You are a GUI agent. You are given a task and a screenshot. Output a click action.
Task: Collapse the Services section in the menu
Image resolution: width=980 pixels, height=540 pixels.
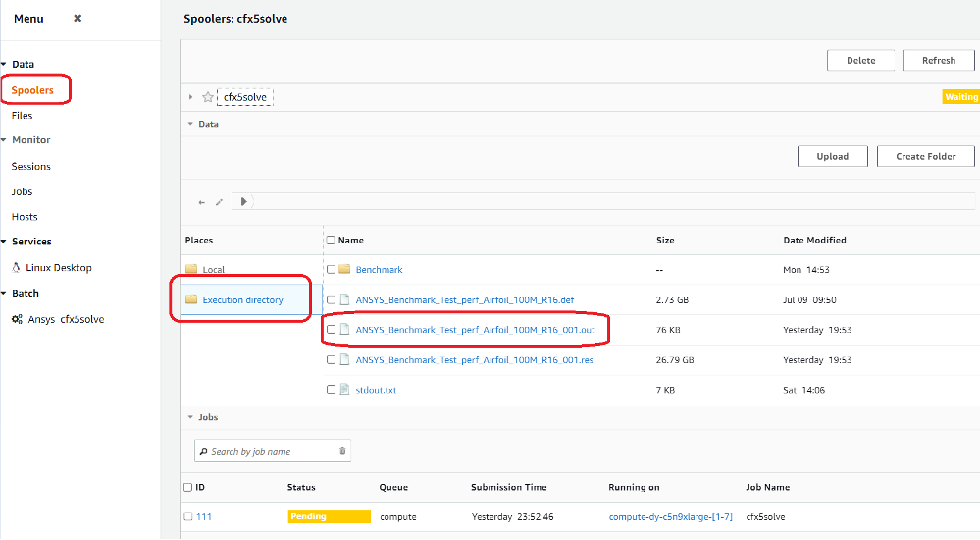tap(4, 242)
